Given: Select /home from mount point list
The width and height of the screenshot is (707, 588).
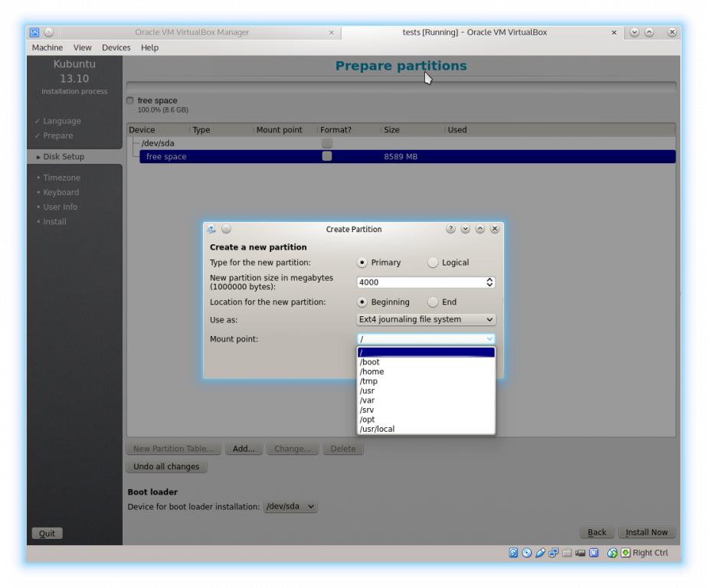Looking at the screenshot, I should tap(372, 371).
